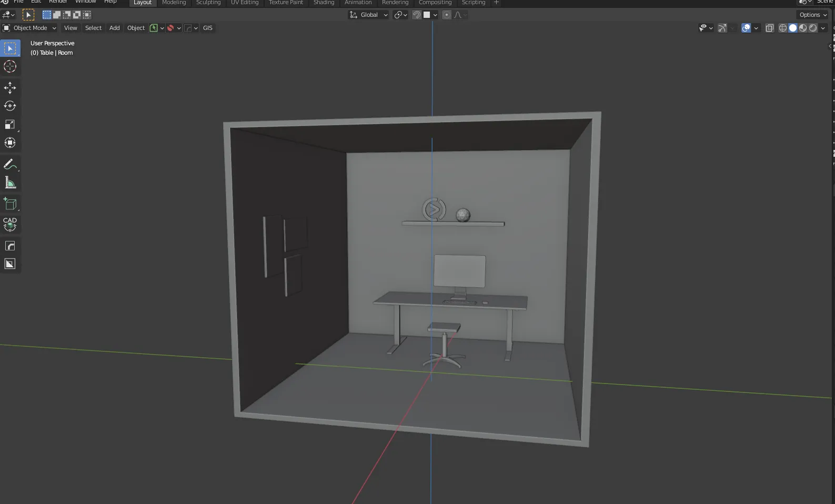
Task: Switch to the Scripting workspace tab
Action: [x=474, y=3]
